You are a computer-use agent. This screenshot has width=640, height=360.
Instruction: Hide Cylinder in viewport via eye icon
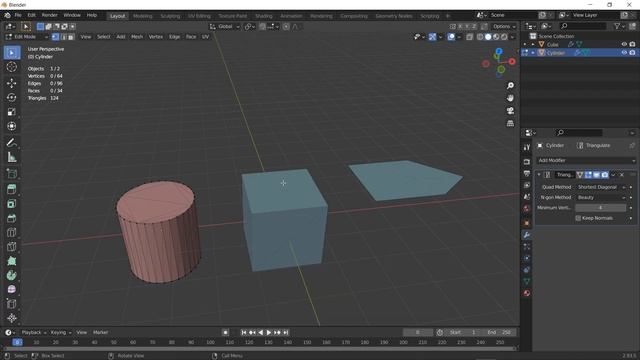(x=624, y=53)
